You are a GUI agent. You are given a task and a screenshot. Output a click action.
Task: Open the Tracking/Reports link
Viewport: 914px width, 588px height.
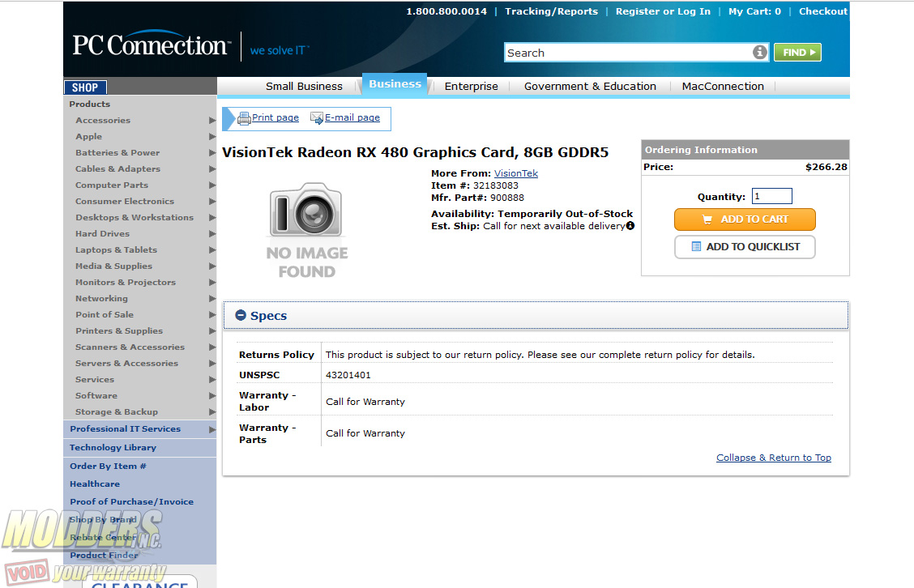pyautogui.click(x=552, y=11)
